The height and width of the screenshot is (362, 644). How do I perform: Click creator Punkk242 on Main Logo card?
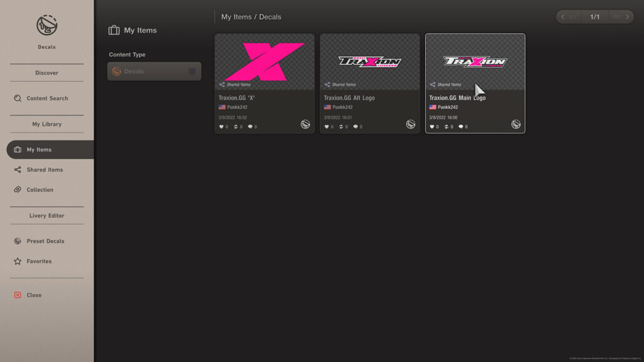click(443, 107)
